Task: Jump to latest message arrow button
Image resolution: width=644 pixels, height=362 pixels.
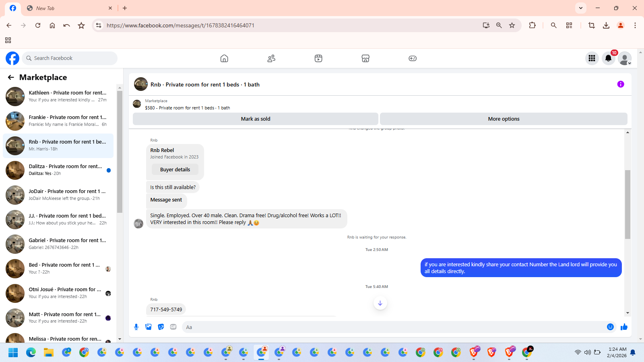Action: [x=380, y=303]
